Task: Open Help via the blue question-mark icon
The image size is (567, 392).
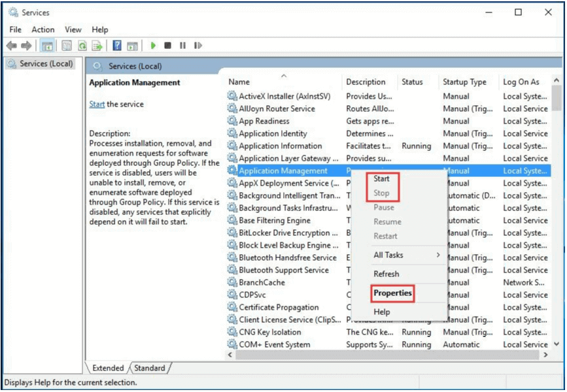Action: pyautogui.click(x=116, y=46)
